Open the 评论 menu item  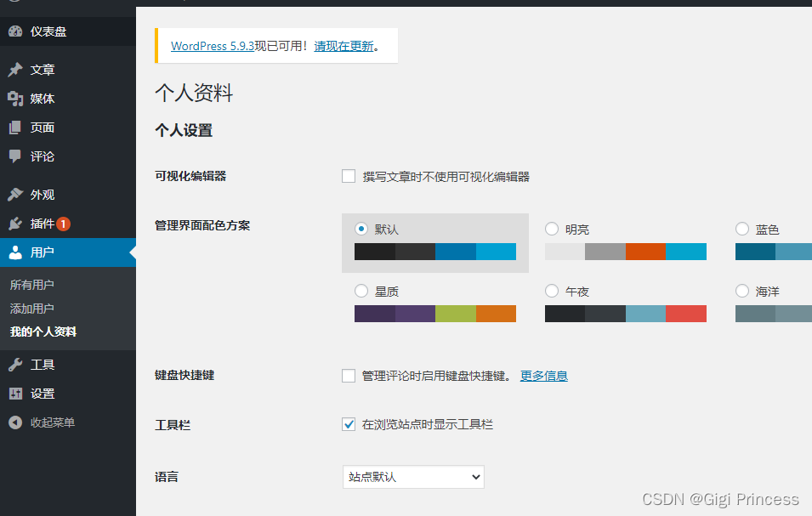(x=68, y=156)
